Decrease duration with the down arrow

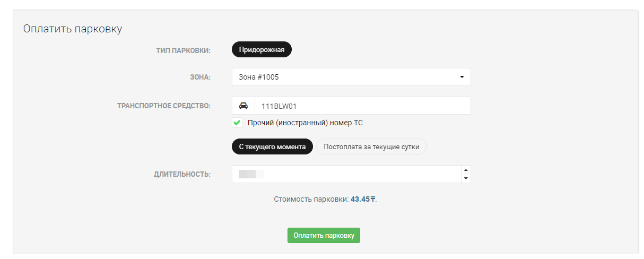coord(466,178)
